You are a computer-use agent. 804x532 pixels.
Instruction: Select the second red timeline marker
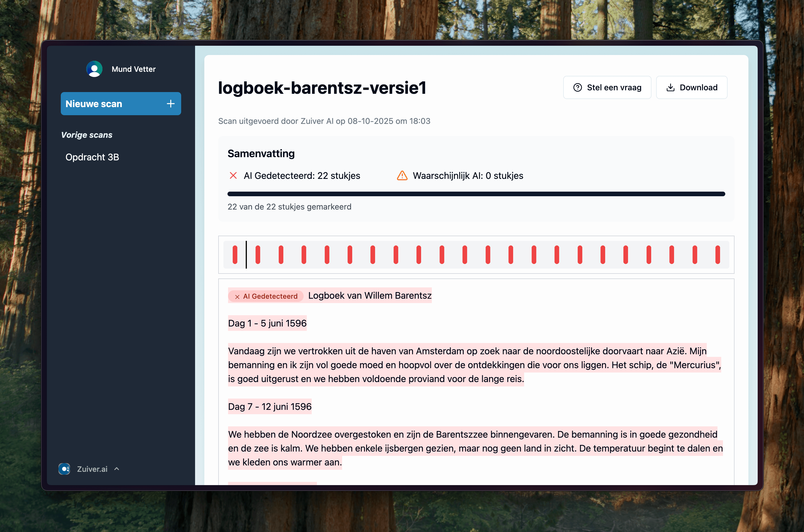(258, 254)
